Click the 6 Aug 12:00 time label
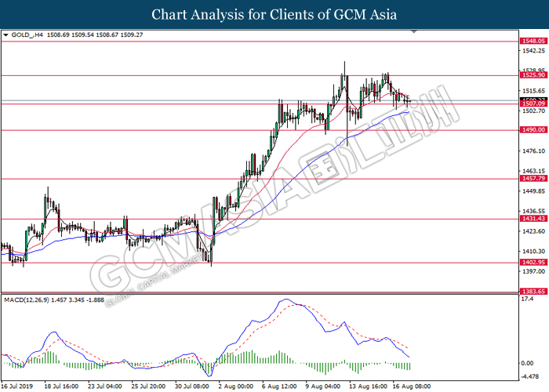Screen dimensions: 549x392 click(x=279, y=387)
